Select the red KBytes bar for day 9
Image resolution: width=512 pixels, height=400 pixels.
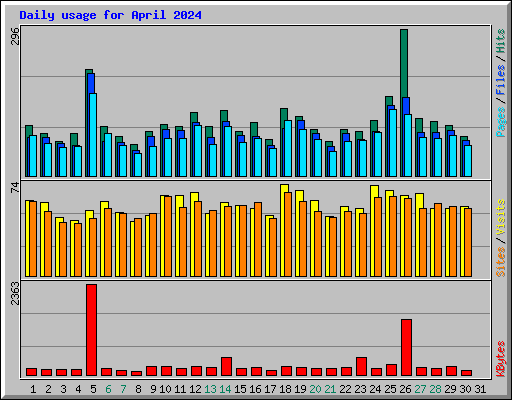152,371
